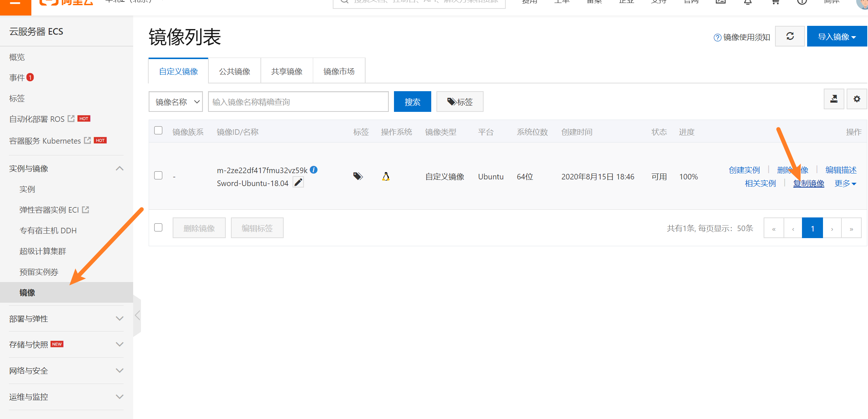This screenshot has width=868, height=419.
Task: Click the 搜索 button
Action: (412, 101)
